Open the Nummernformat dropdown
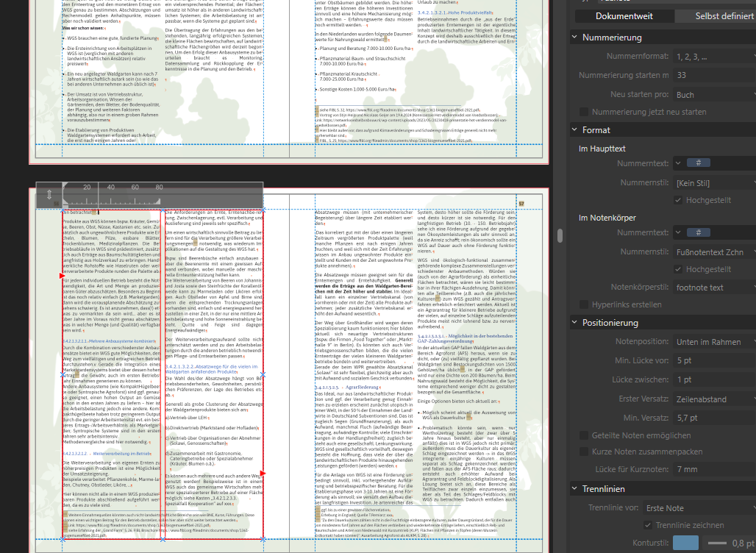 tap(715, 57)
